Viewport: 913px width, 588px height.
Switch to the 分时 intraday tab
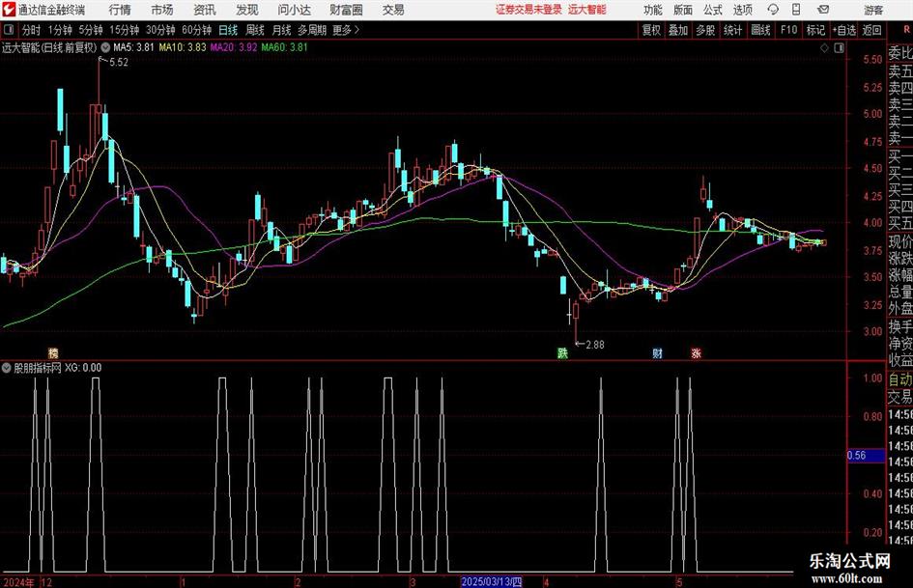click(32, 30)
